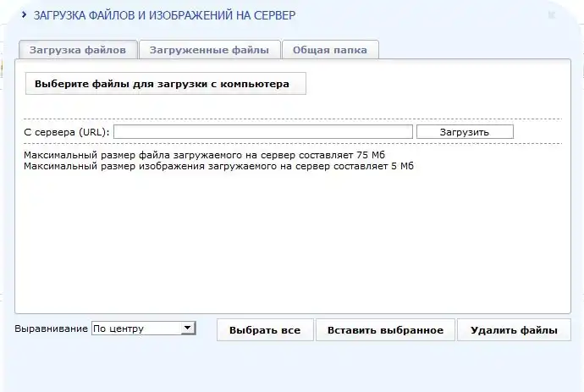Click the alignment dropdown arrow
The width and height of the screenshot is (584, 392).
[x=189, y=329]
